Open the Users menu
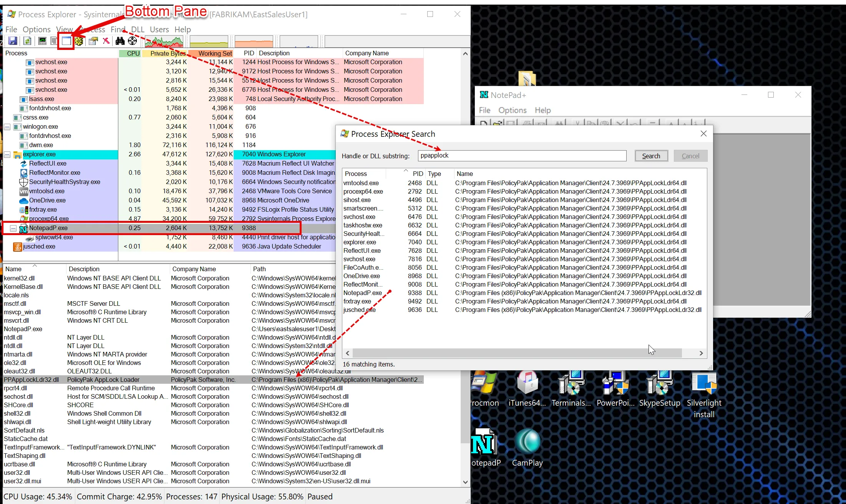Viewport: 846px width, 504px height. [159, 30]
